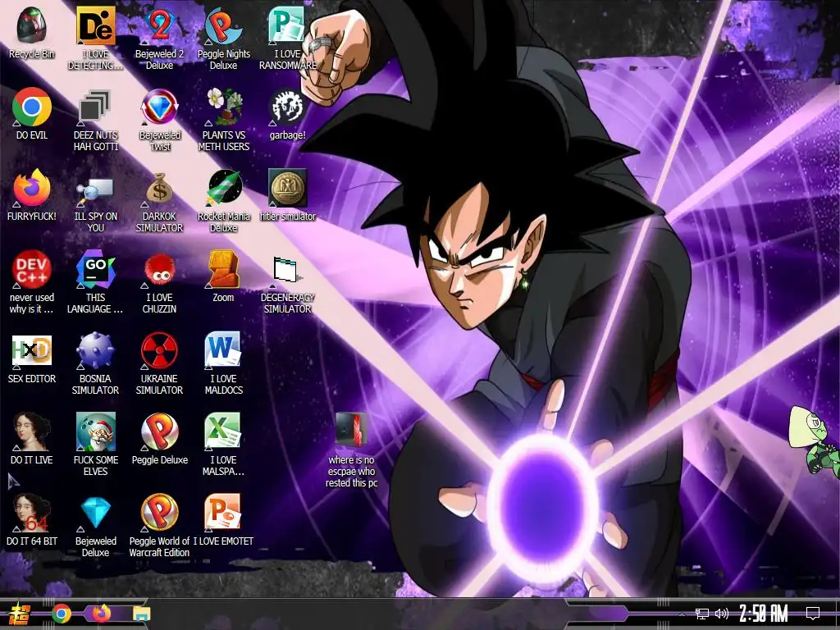This screenshot has width=840, height=630.
Task: Launch Rocket Mania Deluxe
Action: [x=223, y=188]
